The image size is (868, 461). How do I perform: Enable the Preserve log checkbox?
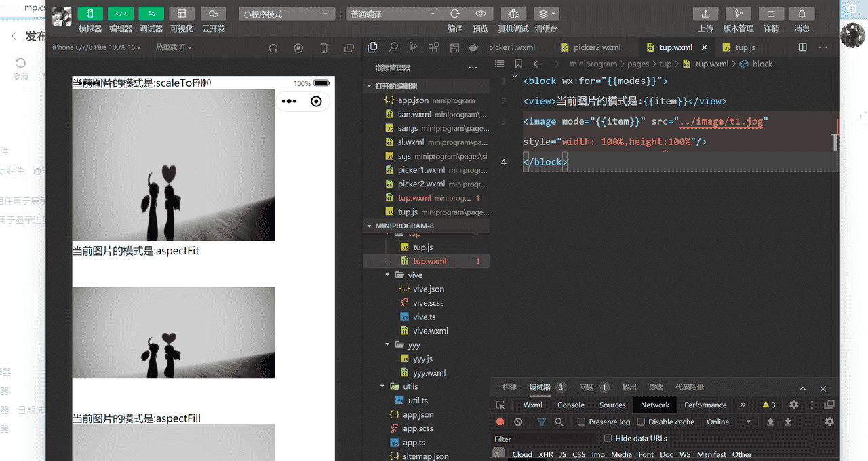point(581,422)
